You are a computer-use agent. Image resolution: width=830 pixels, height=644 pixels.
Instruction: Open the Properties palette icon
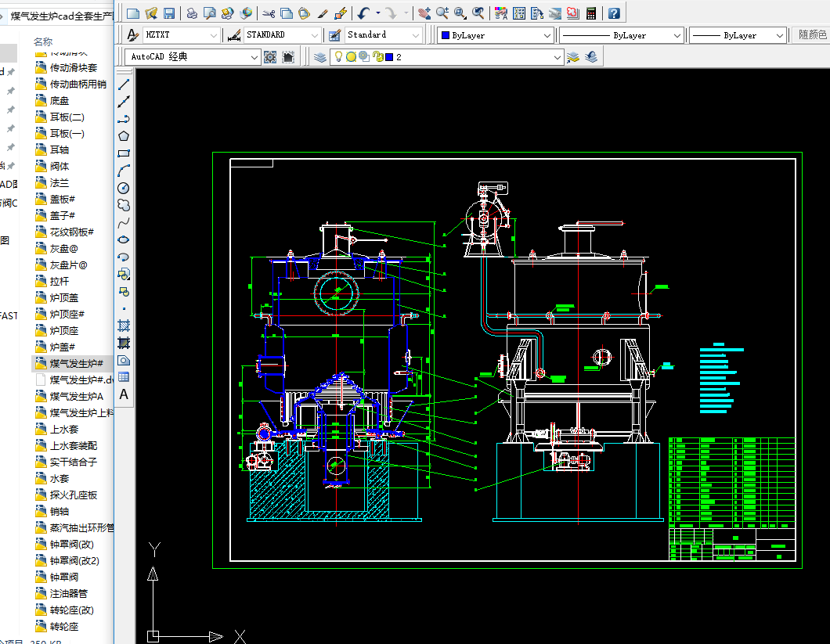(501, 13)
